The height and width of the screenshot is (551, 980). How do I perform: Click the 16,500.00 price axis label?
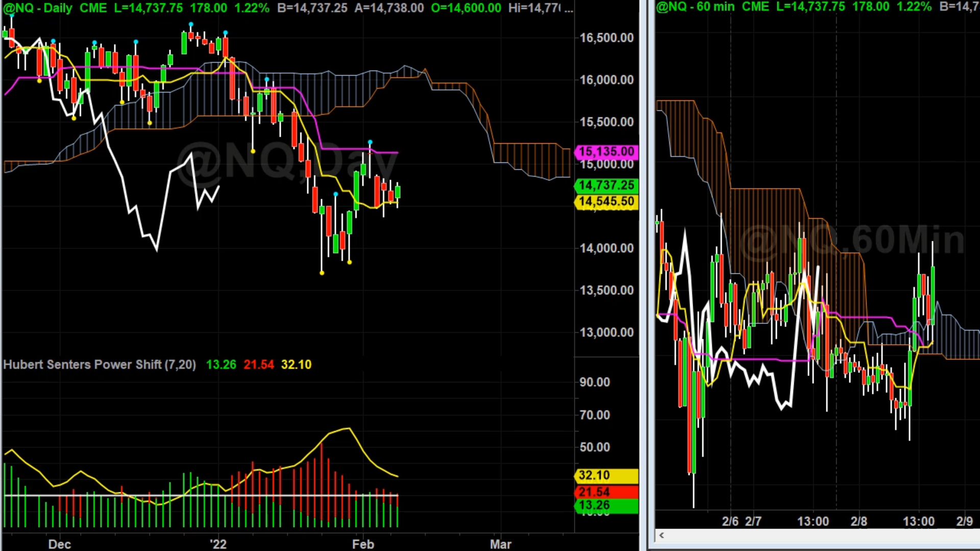pyautogui.click(x=606, y=38)
